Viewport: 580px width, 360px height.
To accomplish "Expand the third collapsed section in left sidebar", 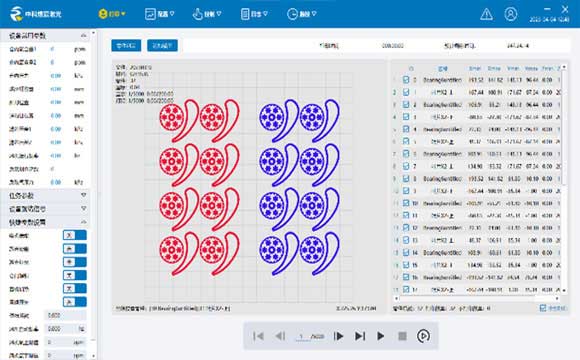I will pos(47,209).
